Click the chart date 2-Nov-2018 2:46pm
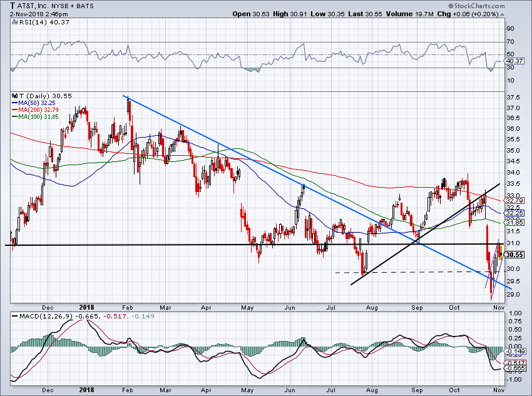Screen dimensions: 532x396 tap(39, 14)
